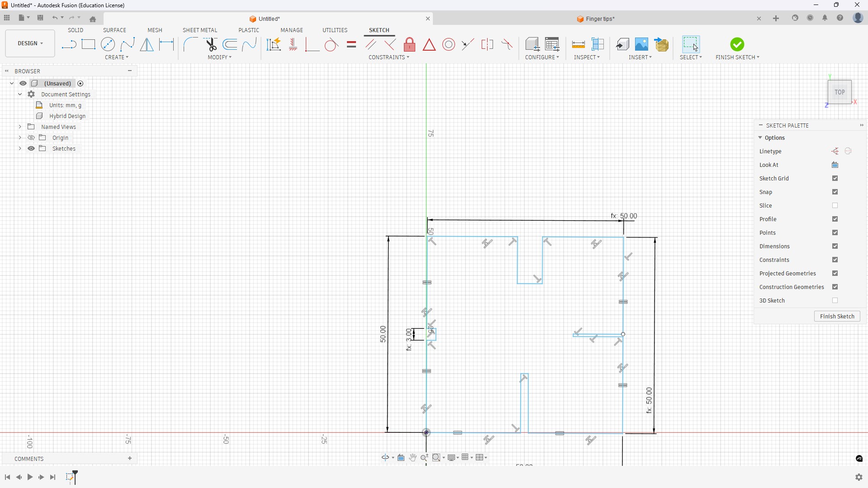This screenshot has height=488, width=868.
Task: Open a new design tab
Action: (x=776, y=19)
